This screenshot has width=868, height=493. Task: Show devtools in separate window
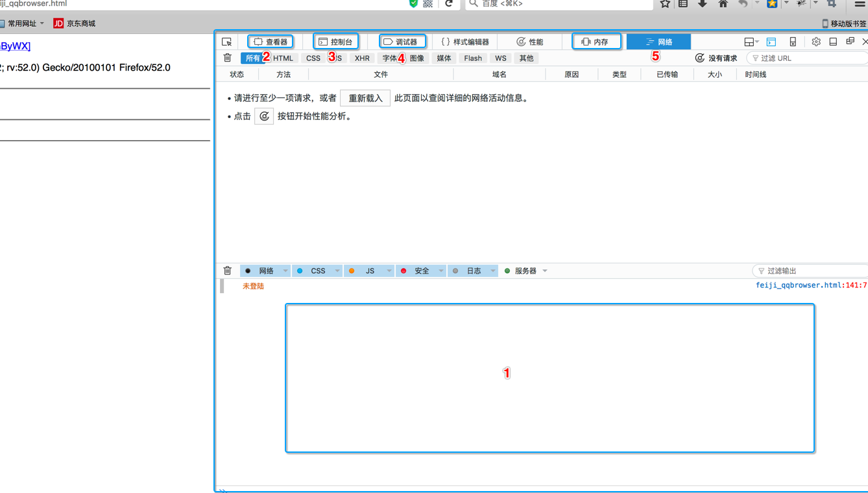pos(850,42)
